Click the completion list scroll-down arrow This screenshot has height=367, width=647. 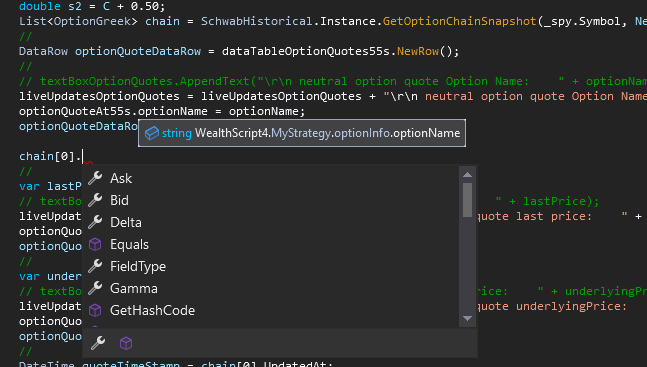468,318
